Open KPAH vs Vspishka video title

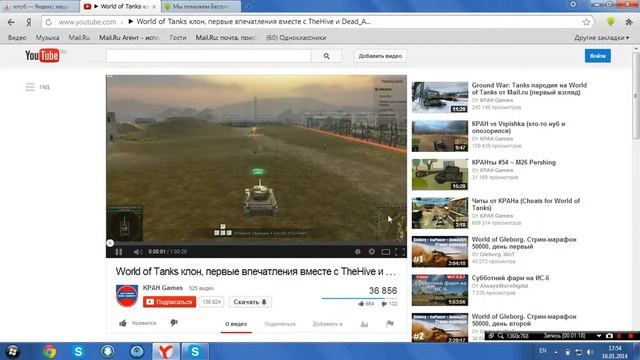(518, 127)
